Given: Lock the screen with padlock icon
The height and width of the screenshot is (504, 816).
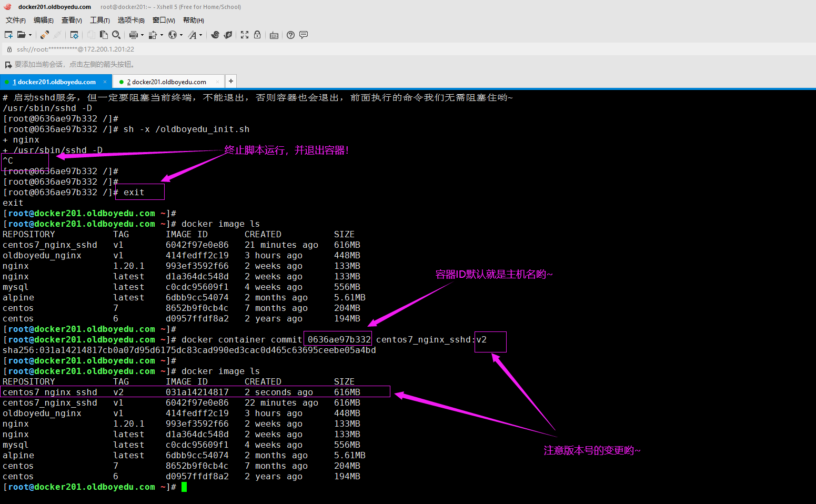Looking at the screenshot, I should [x=257, y=35].
